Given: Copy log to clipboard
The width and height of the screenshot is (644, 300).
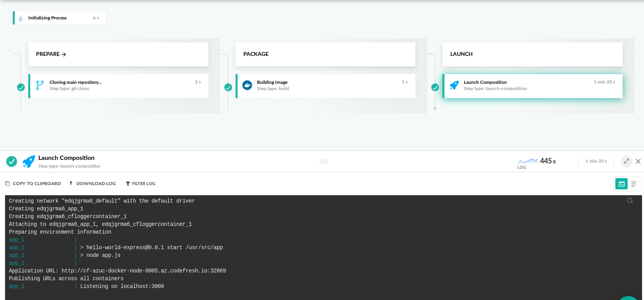Looking at the screenshot, I should (x=33, y=184).
